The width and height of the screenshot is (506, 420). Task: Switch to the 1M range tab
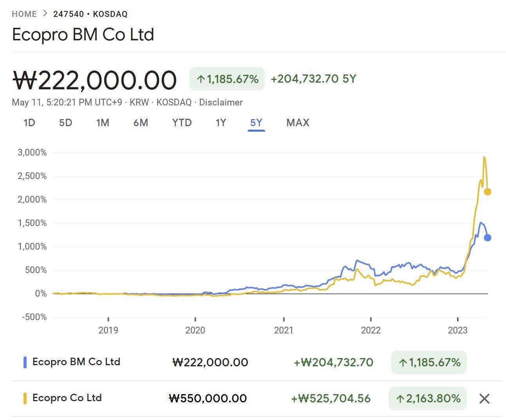(x=103, y=123)
